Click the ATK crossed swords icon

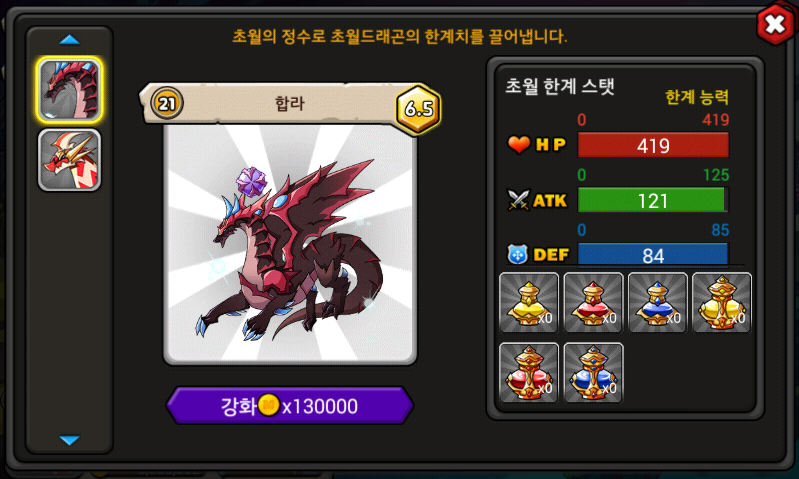click(518, 200)
